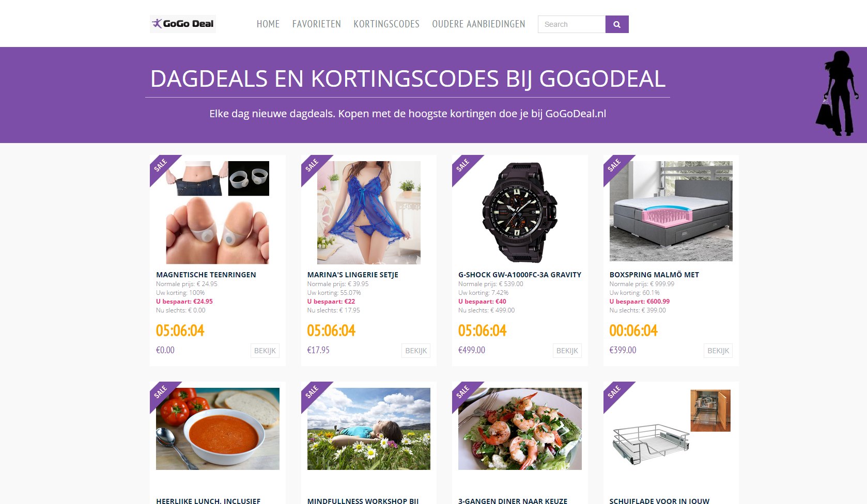Screen dimensions: 867x504
Task: Click BEKIJK for Boxspring Malmö
Action: click(718, 351)
